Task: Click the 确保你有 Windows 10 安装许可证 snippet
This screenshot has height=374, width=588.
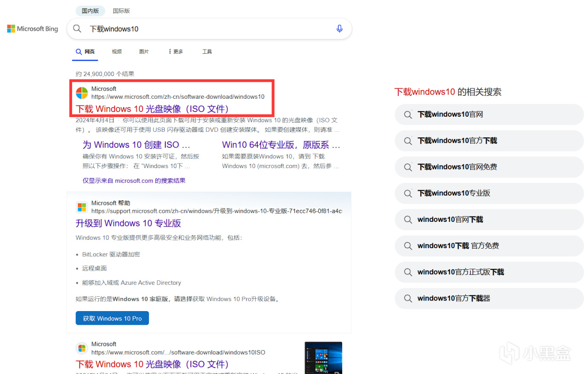Action: pyautogui.click(x=141, y=161)
